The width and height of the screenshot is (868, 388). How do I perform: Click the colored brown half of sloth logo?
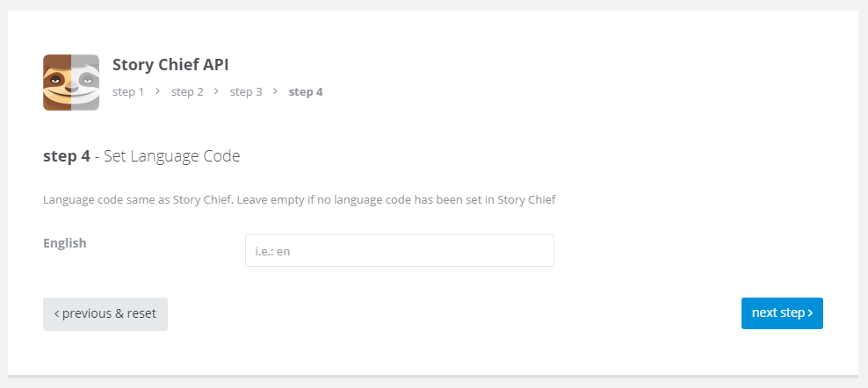[x=57, y=83]
